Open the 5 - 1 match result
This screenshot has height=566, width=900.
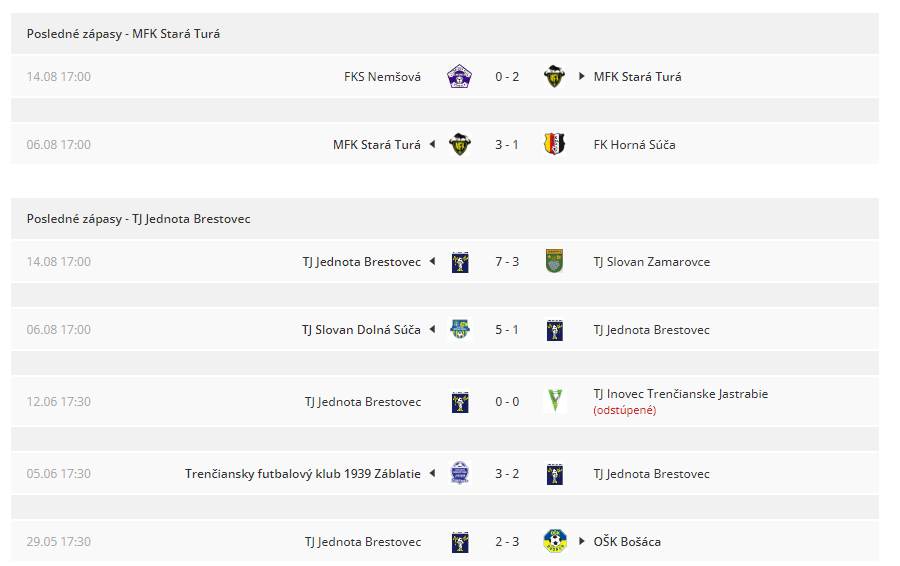tap(507, 329)
